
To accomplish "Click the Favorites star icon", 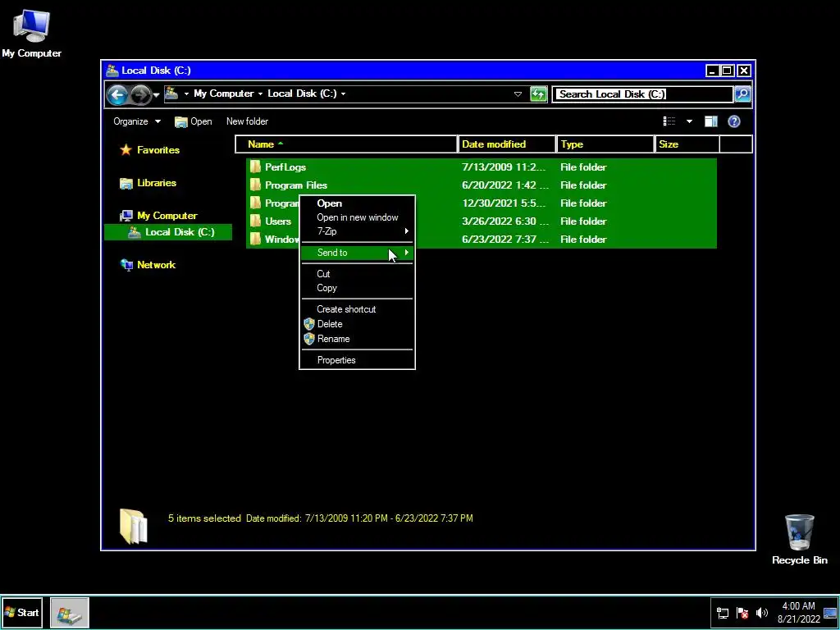I will [x=126, y=150].
